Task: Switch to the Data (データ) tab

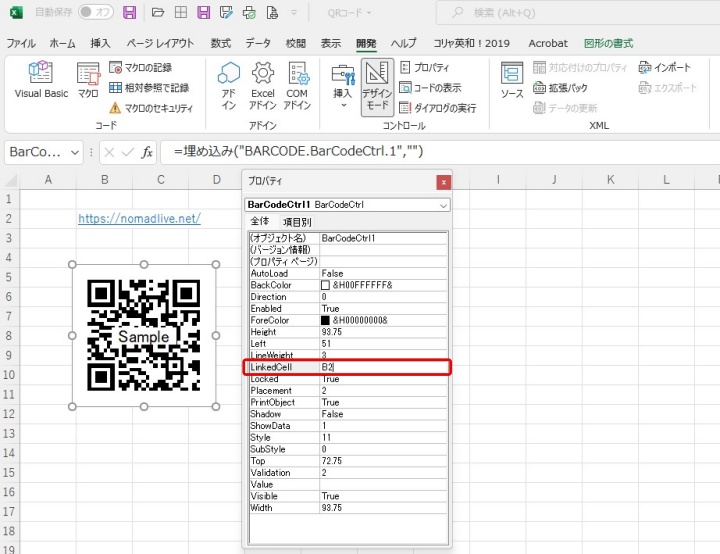Action: point(258,43)
